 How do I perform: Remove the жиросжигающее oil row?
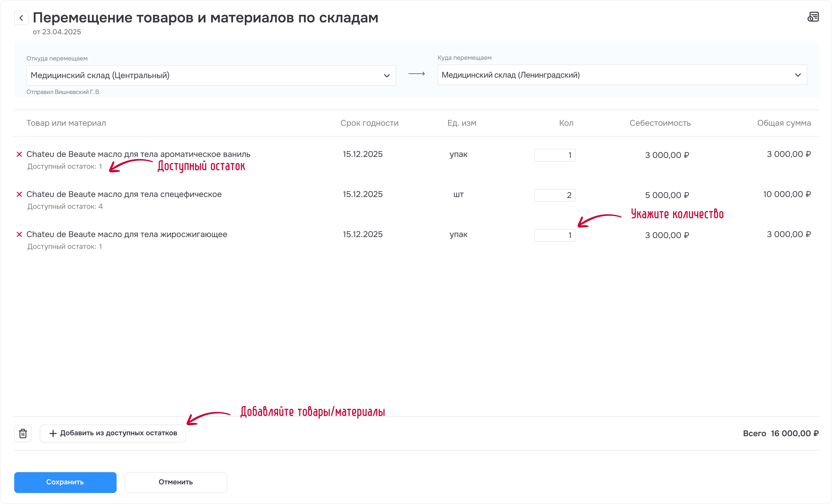[x=19, y=234]
